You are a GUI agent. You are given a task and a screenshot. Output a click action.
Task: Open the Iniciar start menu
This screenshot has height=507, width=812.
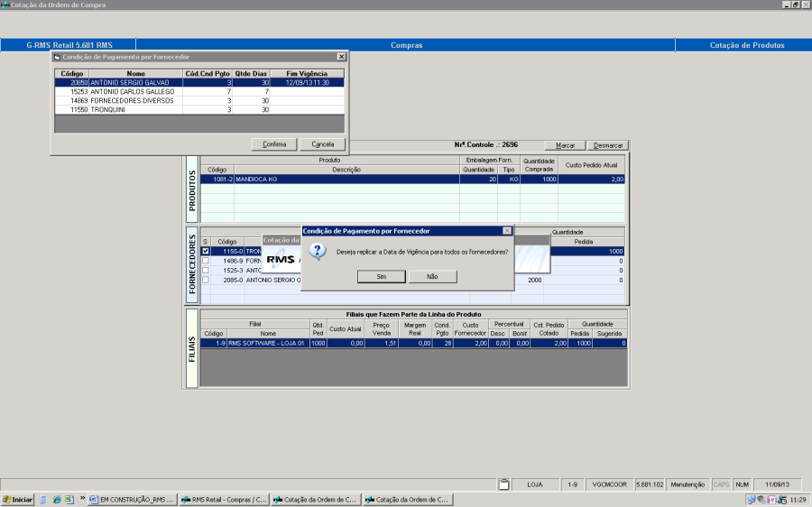click(18, 500)
